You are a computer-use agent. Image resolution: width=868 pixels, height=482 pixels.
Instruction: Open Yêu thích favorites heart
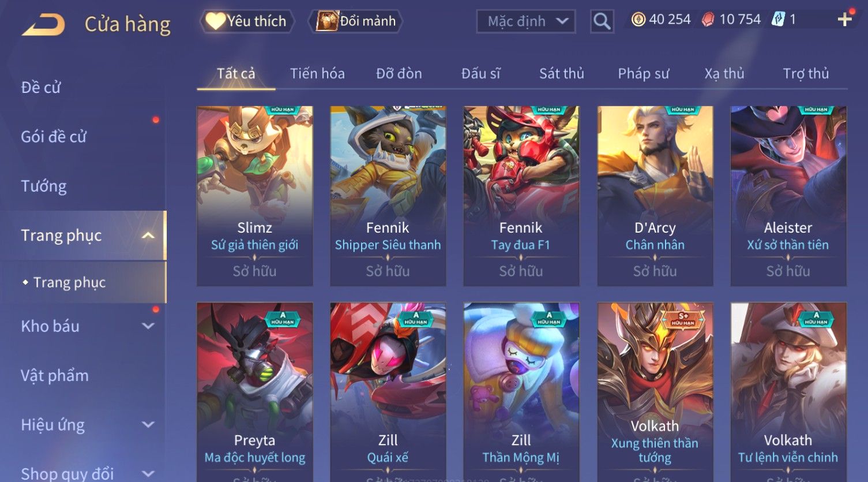pos(247,21)
